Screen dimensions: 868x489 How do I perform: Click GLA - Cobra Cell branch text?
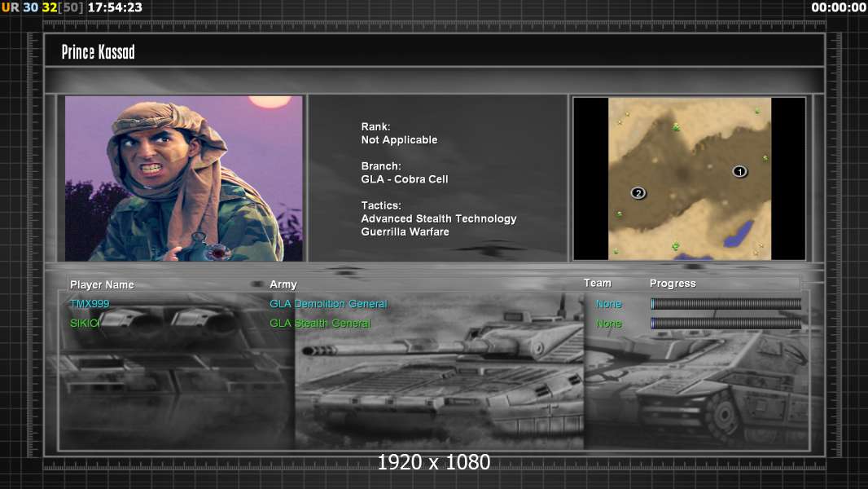(x=405, y=179)
